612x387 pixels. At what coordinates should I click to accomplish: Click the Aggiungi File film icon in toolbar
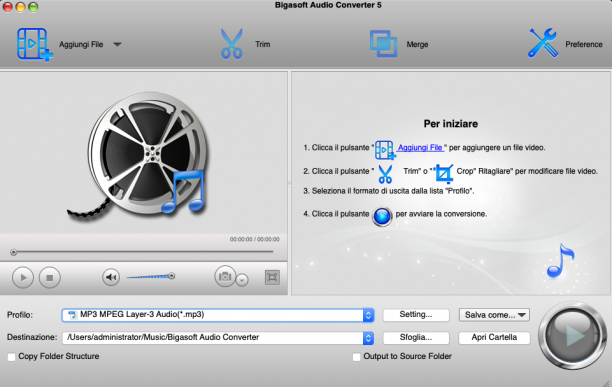click(x=34, y=44)
